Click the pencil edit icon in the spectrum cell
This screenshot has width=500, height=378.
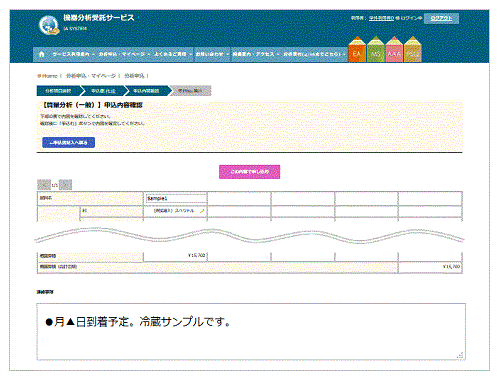pyautogui.click(x=202, y=211)
